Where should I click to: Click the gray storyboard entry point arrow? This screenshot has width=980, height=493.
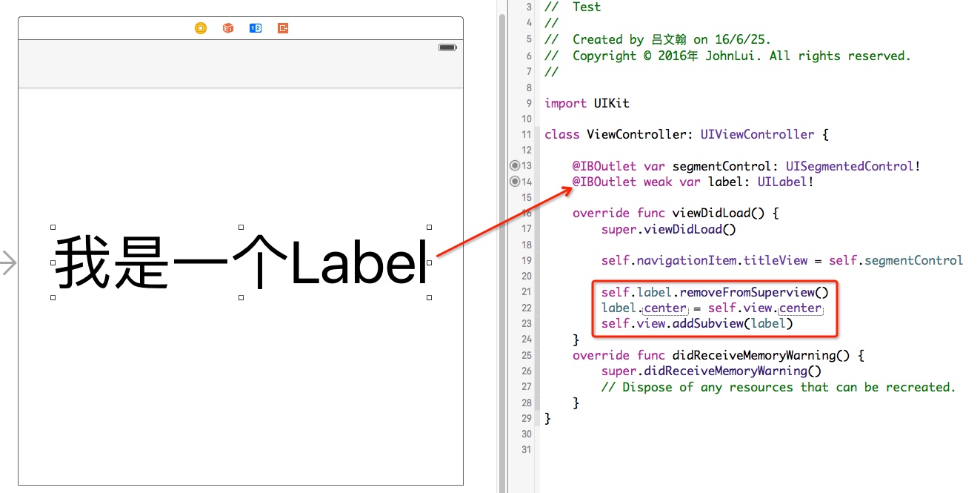(8, 262)
